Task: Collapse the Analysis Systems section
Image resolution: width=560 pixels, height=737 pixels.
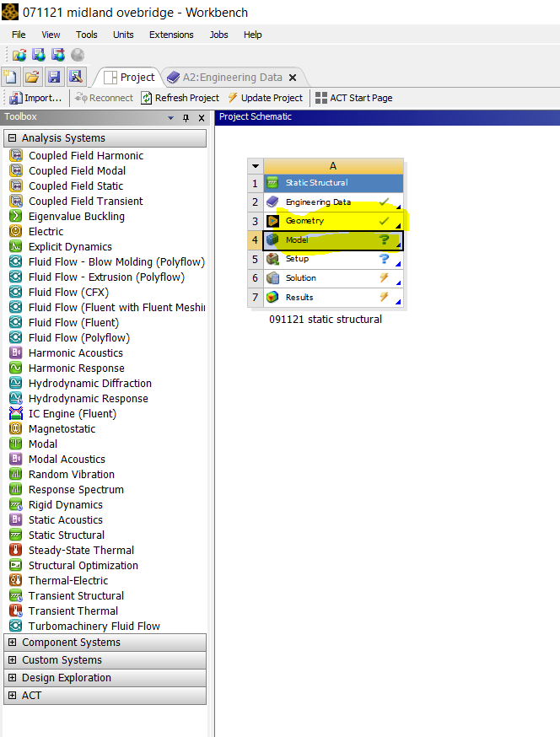Action: 12,138
